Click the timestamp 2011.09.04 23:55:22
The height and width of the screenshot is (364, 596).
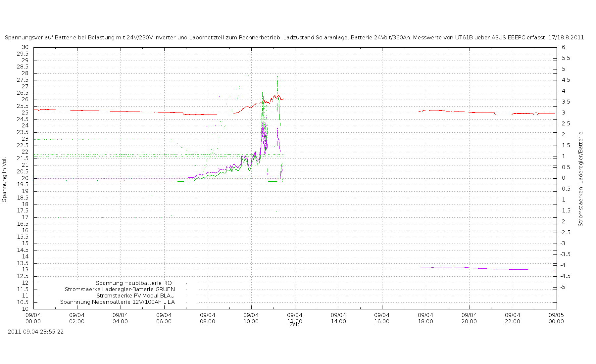tap(36, 332)
